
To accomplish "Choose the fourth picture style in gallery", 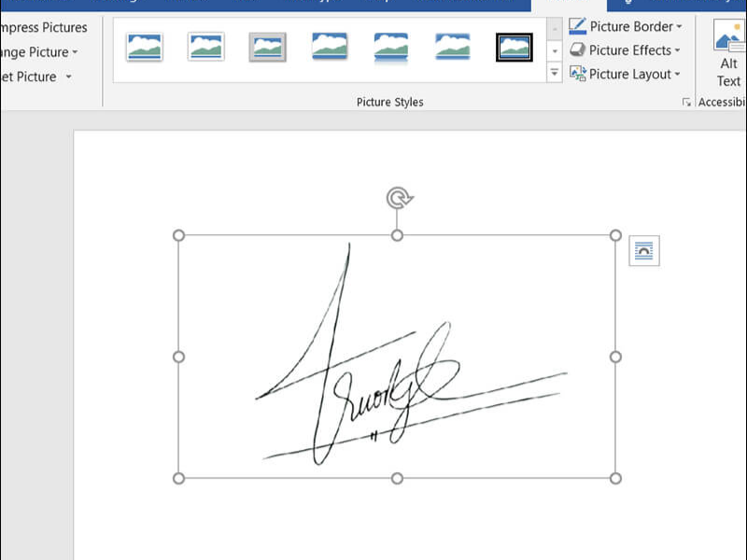I will [x=330, y=47].
